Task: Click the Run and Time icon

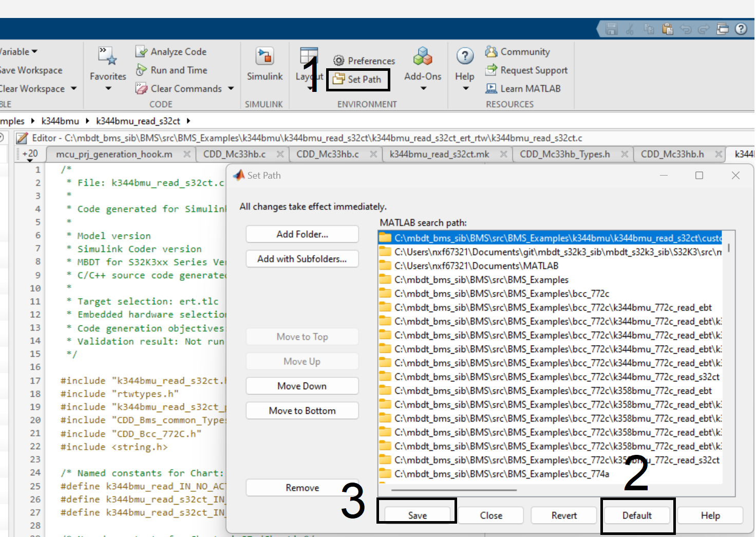Action: 141,70
